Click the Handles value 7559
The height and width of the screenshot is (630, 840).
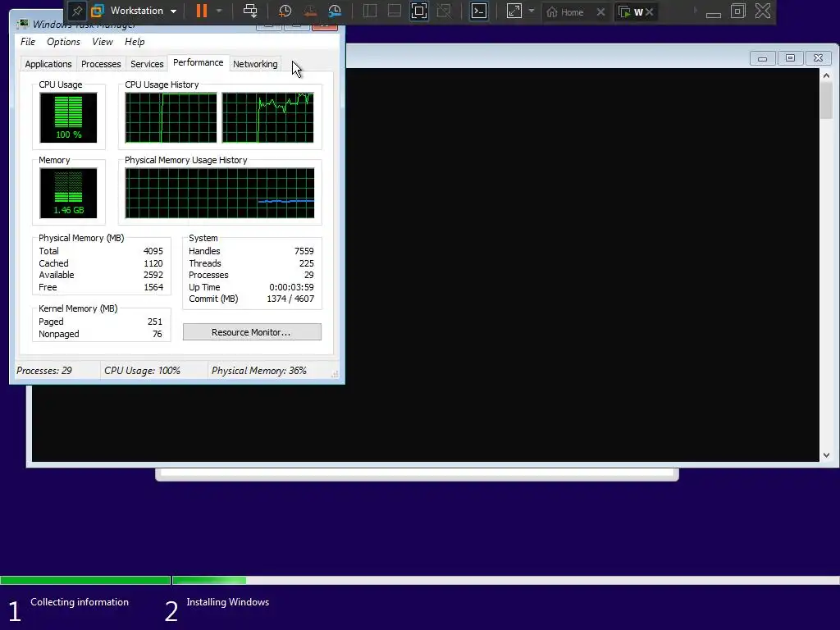pyautogui.click(x=304, y=251)
